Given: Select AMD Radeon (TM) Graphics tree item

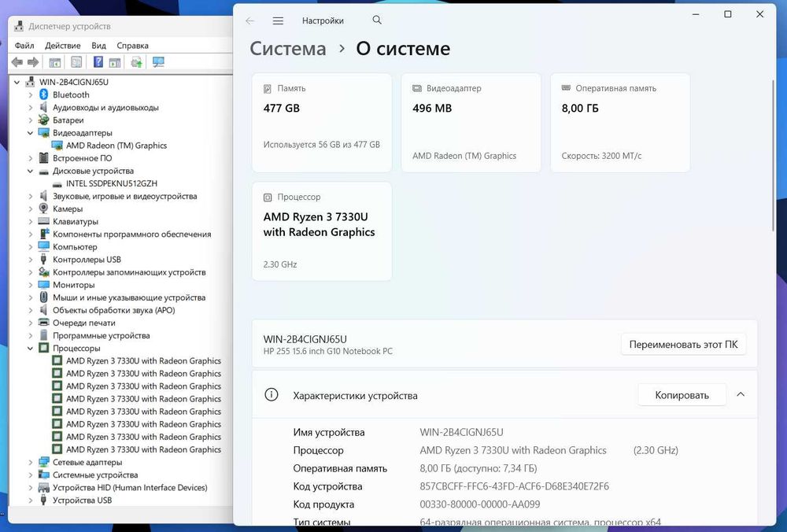Looking at the screenshot, I should tap(116, 145).
